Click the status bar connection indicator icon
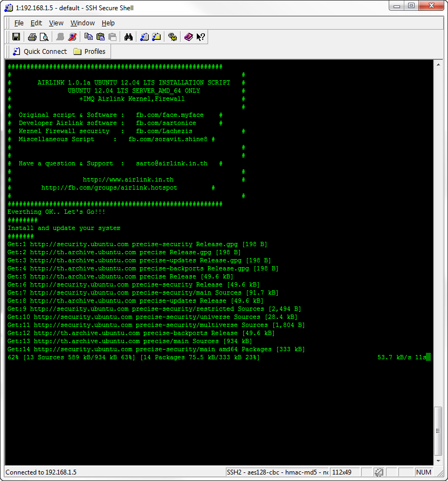Viewport: 448px width, 481px height. (x=379, y=472)
